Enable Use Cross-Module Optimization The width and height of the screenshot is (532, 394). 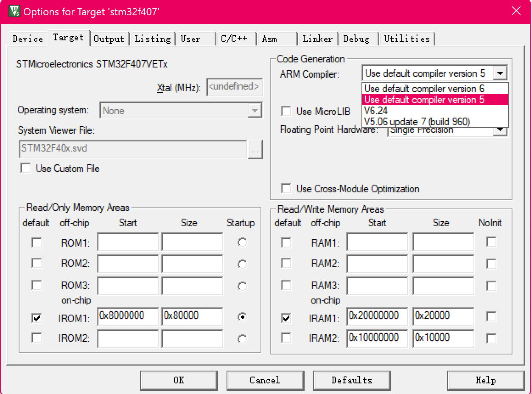286,189
